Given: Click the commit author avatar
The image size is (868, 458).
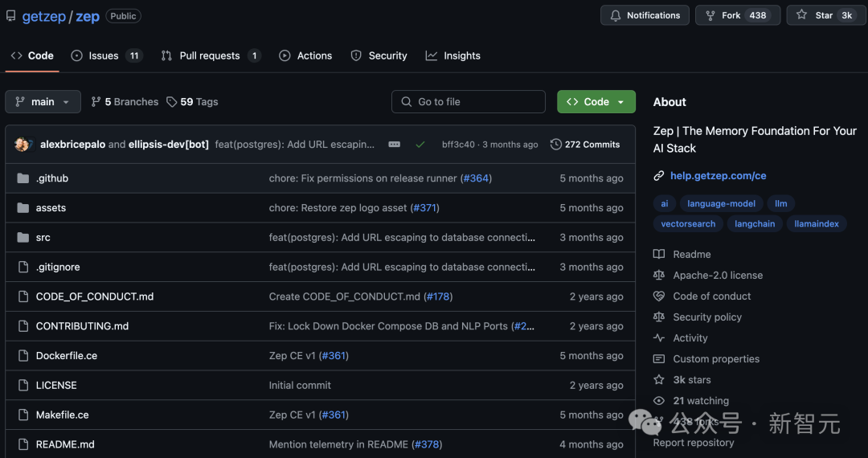Looking at the screenshot, I should 23,145.
